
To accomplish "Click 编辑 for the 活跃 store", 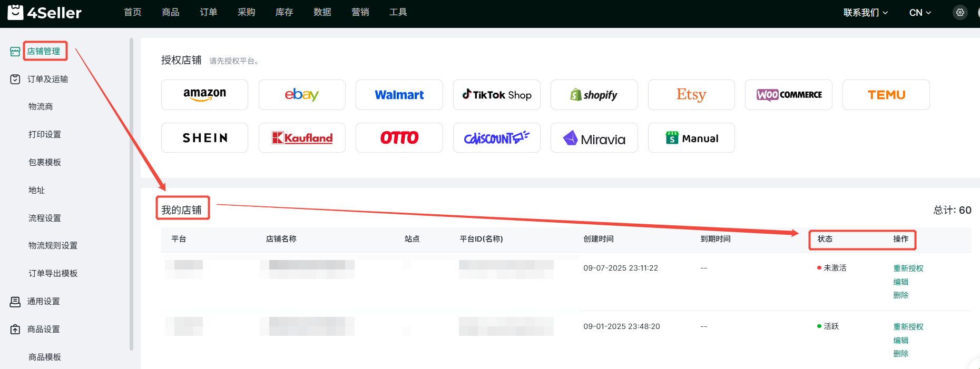I will point(901,341).
